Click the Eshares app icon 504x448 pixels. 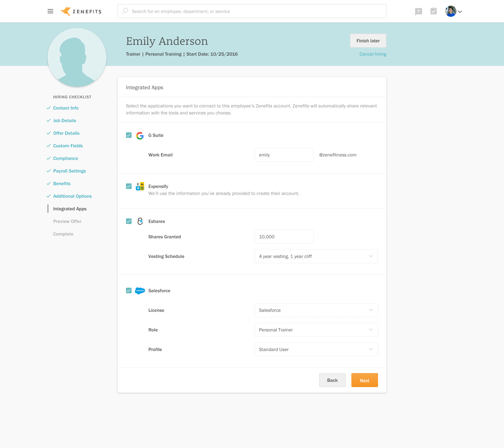pyautogui.click(x=140, y=221)
